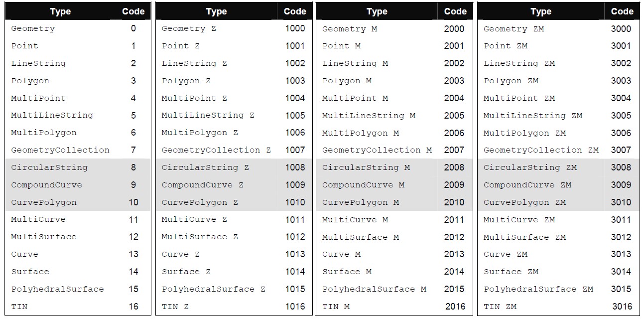Viewport: 644px width, 319px height.
Task: Select the 'CircularString Z' row label
Action: (x=205, y=167)
